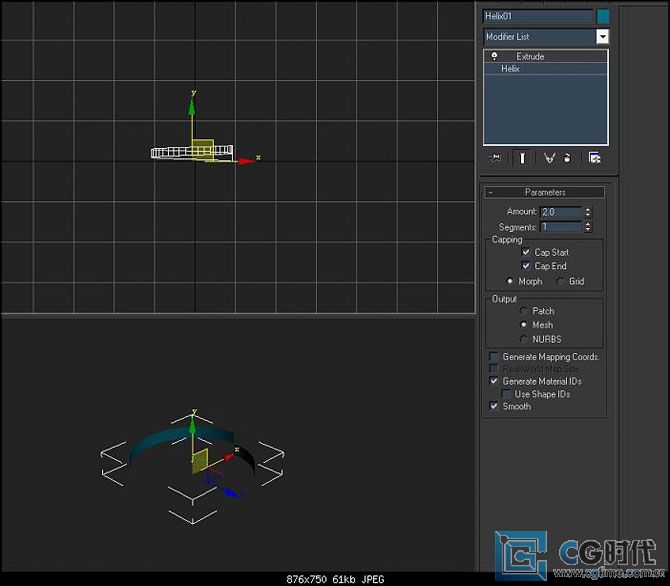Remove modifier from the stack icon

pos(567,158)
